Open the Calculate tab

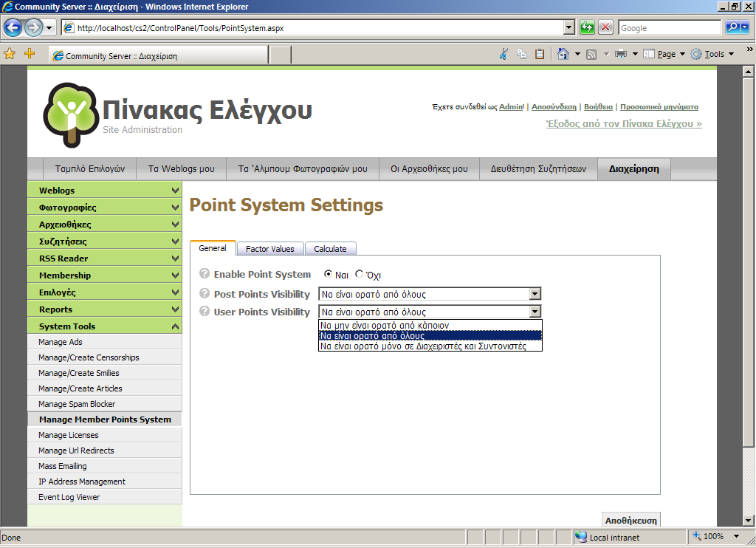[330, 249]
